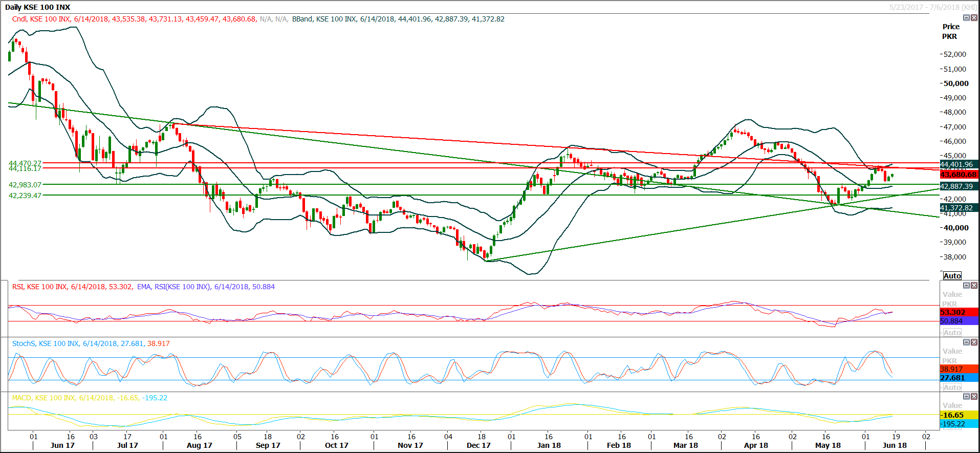
Task: Click the 44,470.27 resistance level label
Action: pos(25,163)
